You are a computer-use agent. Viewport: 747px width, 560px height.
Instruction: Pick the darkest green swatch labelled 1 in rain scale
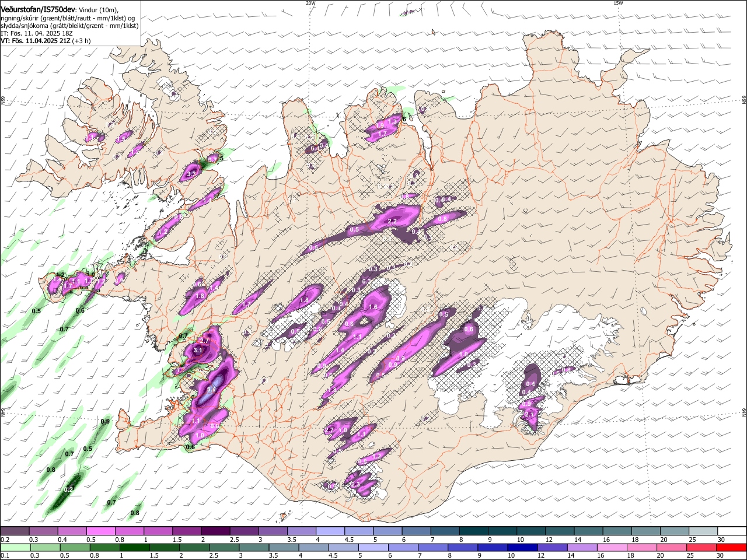click(135, 547)
